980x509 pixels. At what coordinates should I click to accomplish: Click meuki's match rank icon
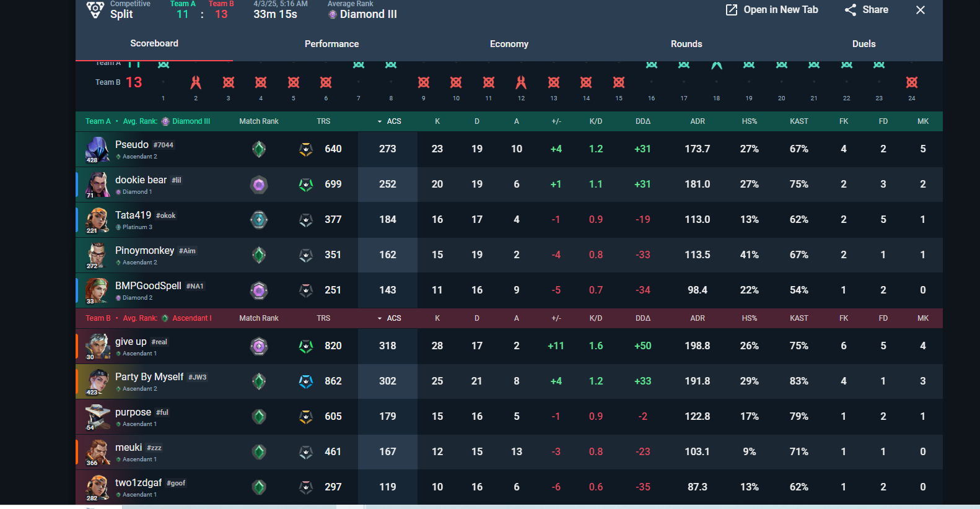(x=259, y=452)
